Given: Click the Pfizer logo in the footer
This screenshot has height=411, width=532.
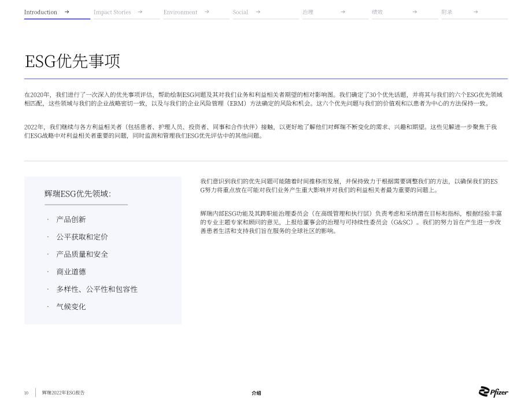Looking at the screenshot, I should click(493, 392).
